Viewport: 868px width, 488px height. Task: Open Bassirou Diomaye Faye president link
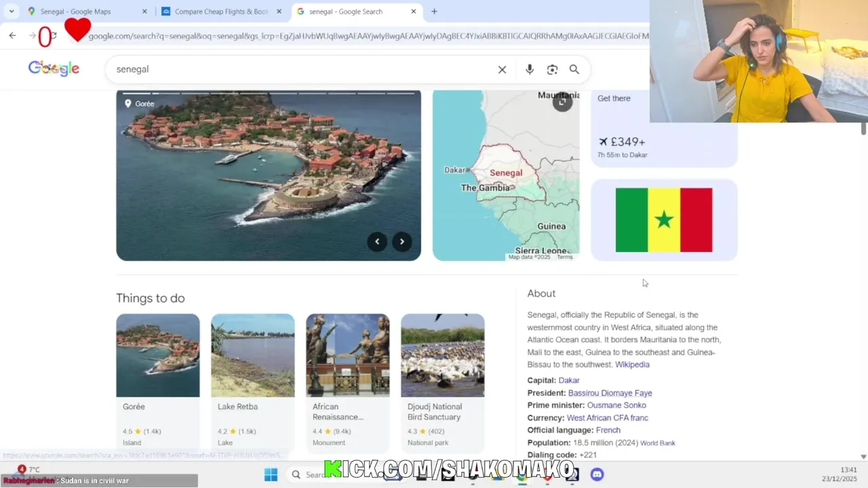(610, 393)
